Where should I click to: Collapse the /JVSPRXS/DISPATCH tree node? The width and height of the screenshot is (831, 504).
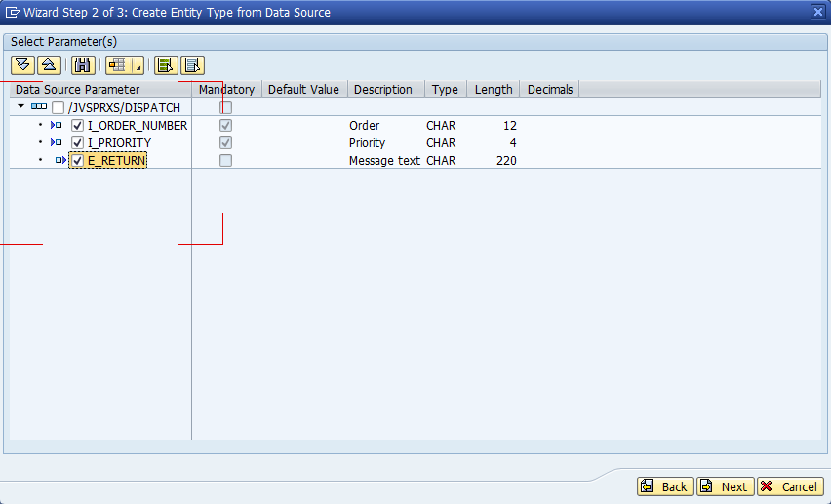pos(21,106)
